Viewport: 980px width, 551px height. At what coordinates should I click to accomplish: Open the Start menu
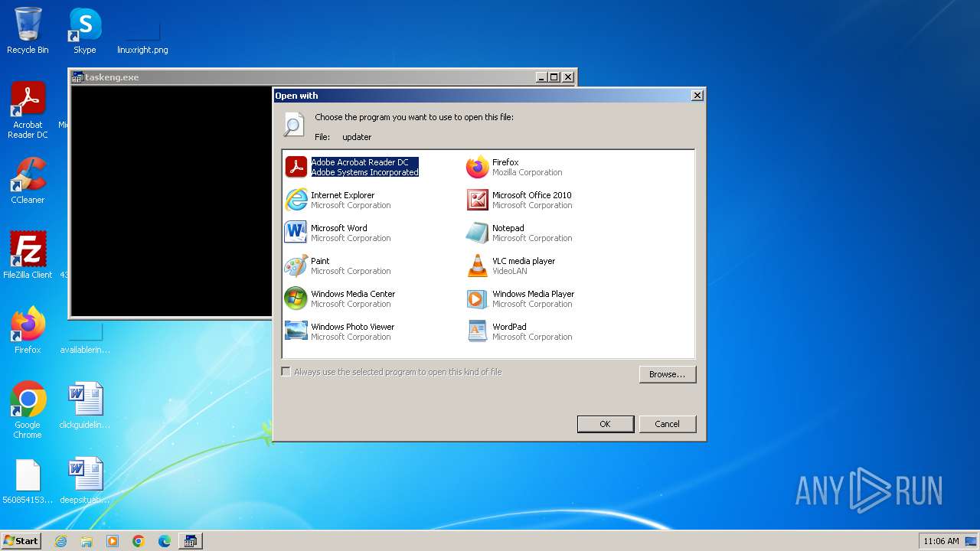click(21, 541)
